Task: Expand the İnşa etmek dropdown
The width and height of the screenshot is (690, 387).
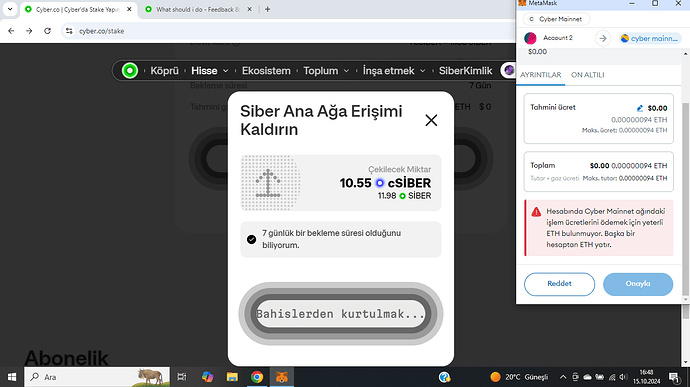Action: (394, 70)
